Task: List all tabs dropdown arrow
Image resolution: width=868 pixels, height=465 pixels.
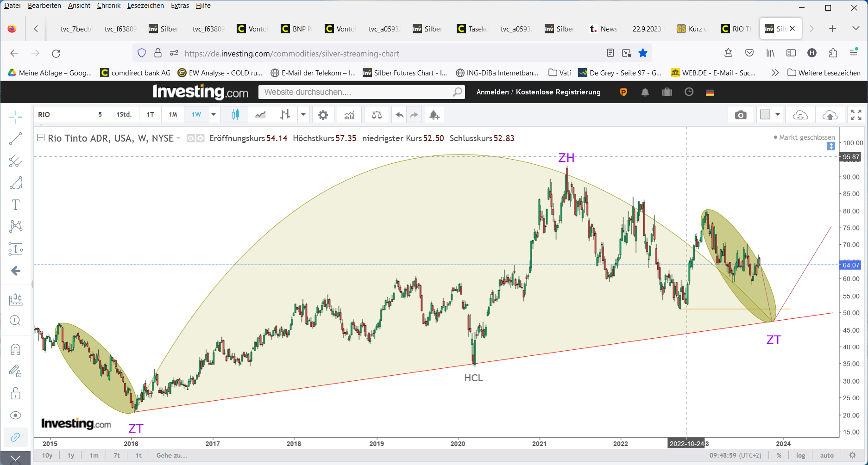Action: point(856,29)
